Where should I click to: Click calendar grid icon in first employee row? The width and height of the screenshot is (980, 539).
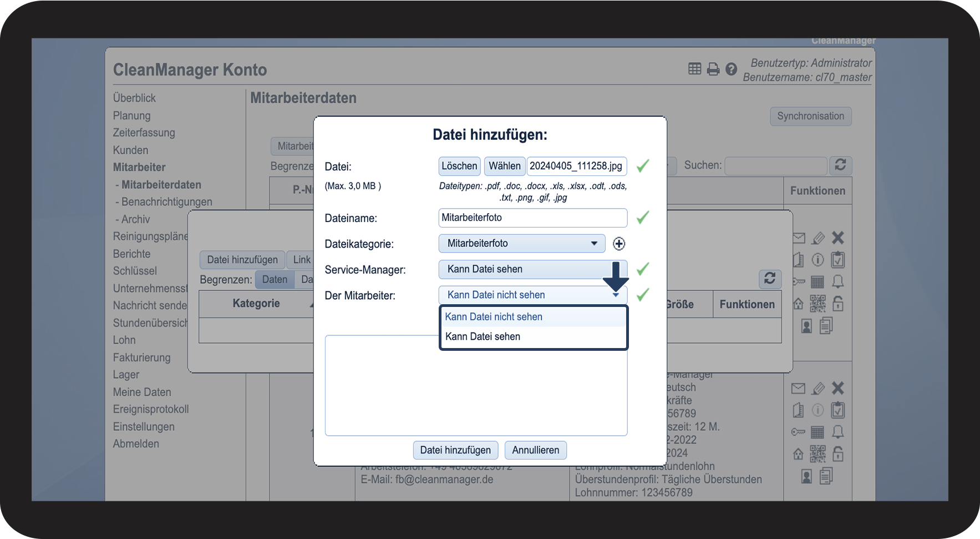click(817, 282)
